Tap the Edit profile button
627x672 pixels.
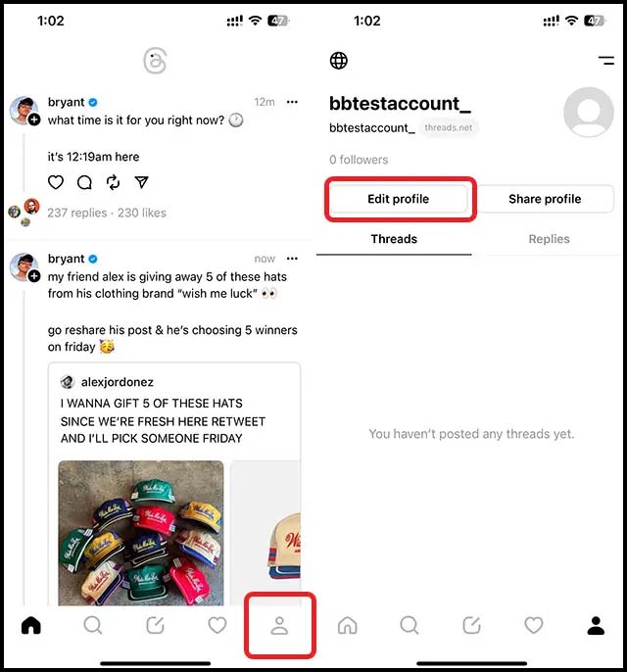[398, 199]
